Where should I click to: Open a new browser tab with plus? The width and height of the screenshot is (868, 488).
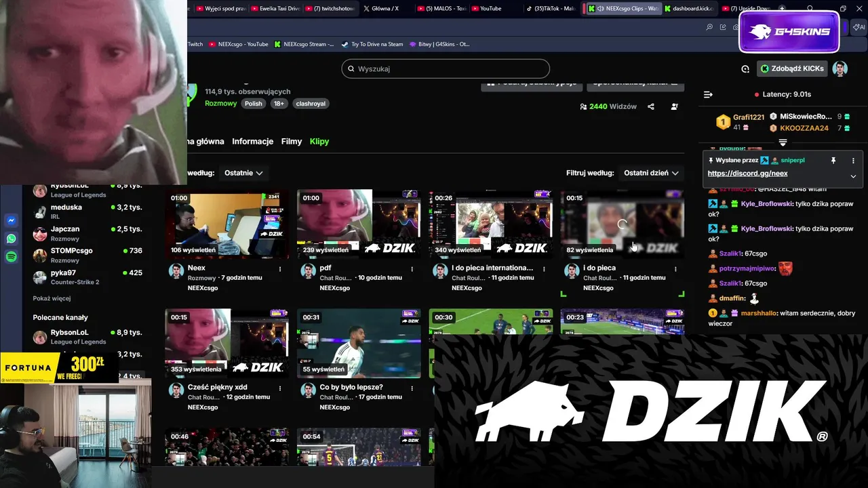[x=782, y=9]
